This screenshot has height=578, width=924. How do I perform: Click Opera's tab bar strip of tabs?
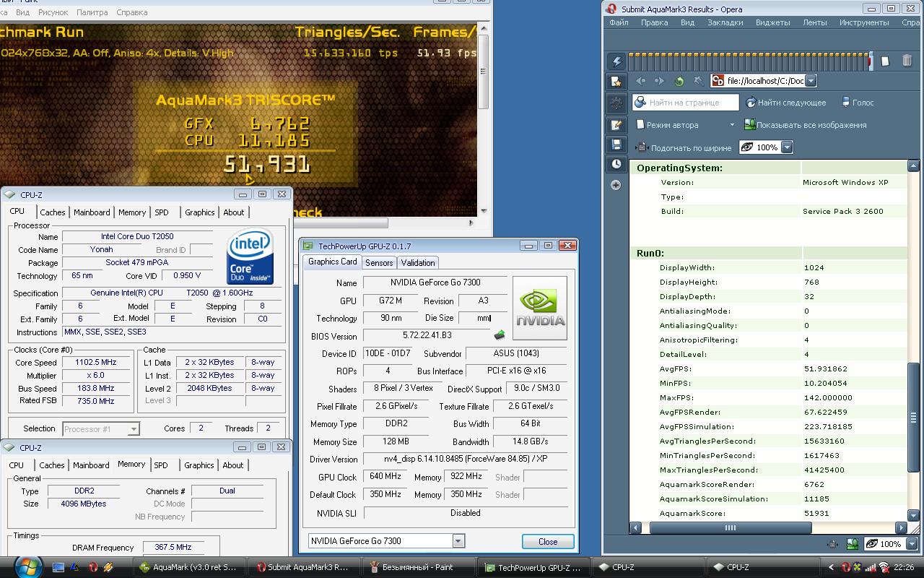750,61
